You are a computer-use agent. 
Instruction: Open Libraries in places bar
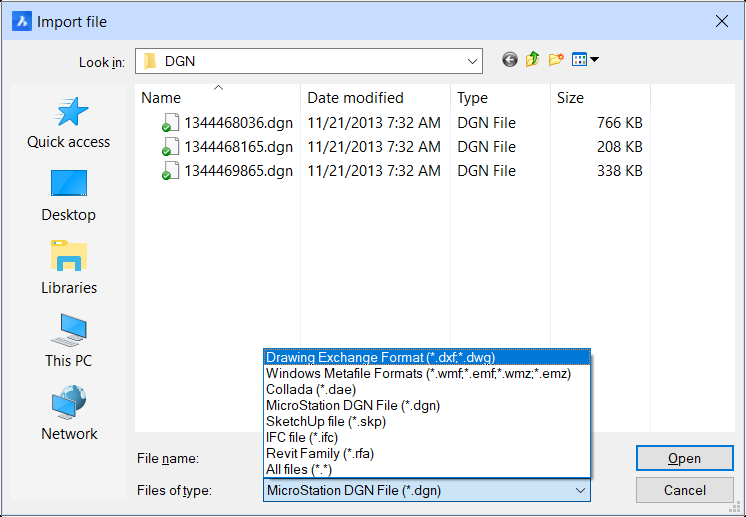[68, 269]
